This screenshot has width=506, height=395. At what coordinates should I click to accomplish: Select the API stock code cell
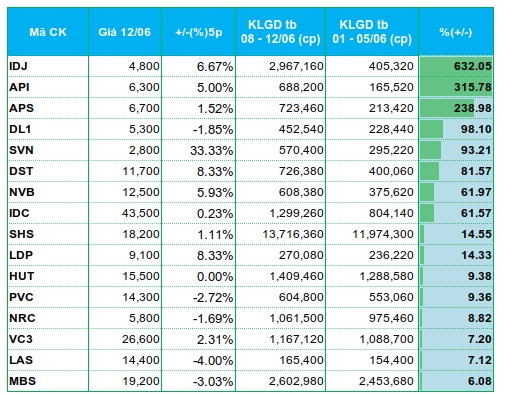48,87
